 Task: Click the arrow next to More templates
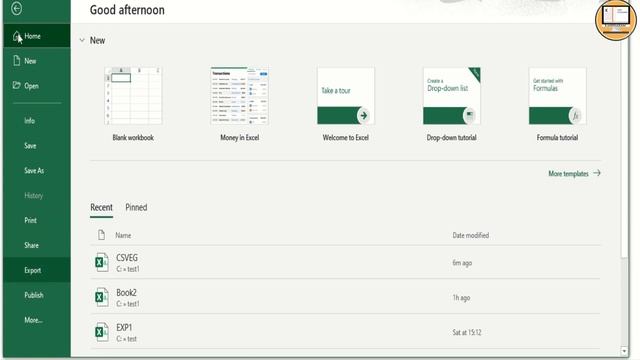point(597,173)
